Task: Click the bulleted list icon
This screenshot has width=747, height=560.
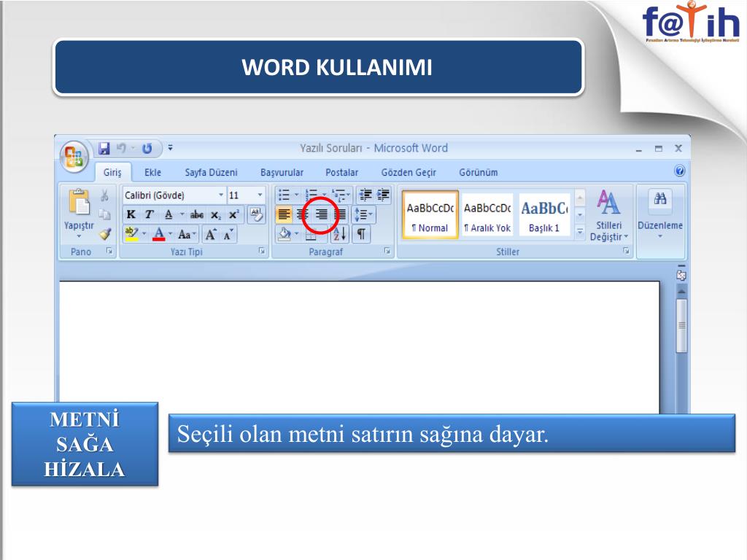Action: point(284,195)
